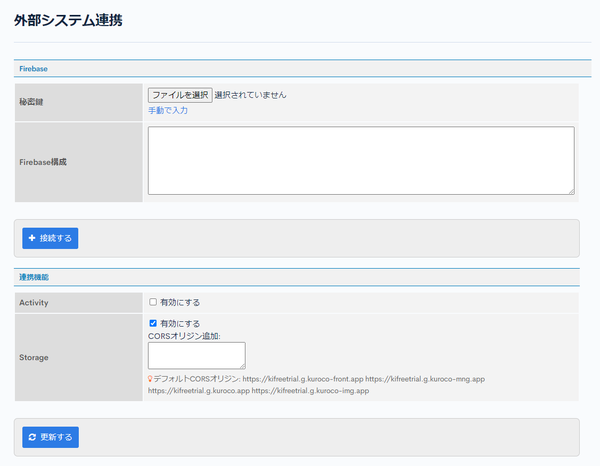600x466 pixels.
Task: Click the Firebase構成 textarea resize handle
Action: coord(571,191)
